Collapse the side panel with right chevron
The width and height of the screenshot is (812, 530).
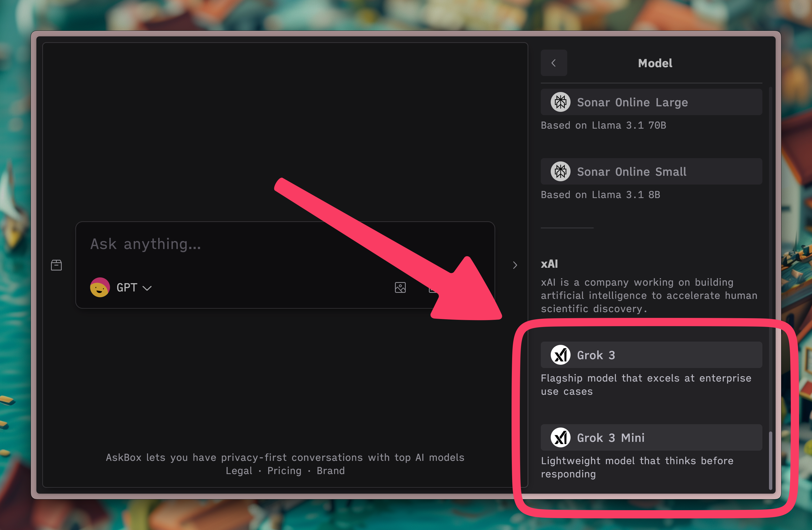[x=515, y=265]
